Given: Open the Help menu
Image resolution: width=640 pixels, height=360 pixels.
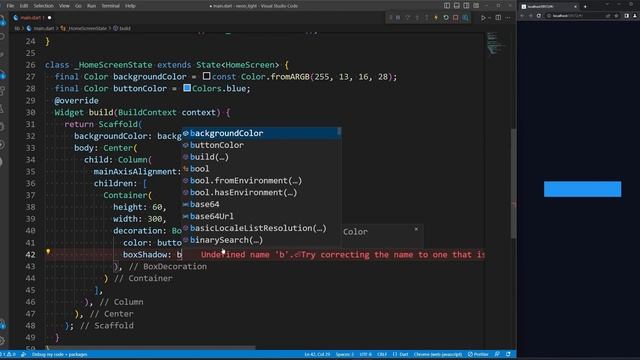Looking at the screenshot, I should [x=130, y=6].
